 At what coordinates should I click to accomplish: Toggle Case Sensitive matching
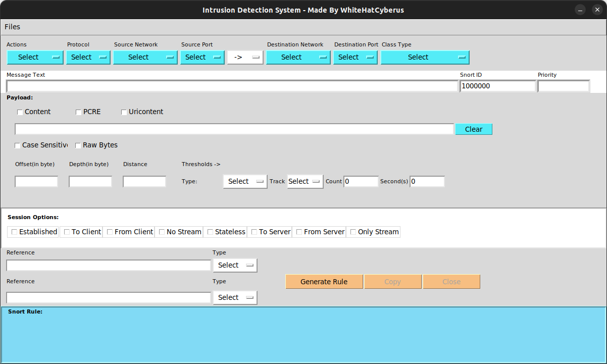(x=17, y=145)
